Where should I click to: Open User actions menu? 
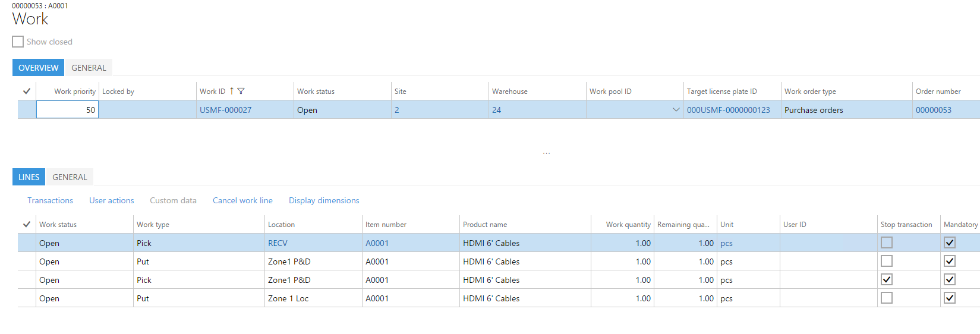pos(111,200)
